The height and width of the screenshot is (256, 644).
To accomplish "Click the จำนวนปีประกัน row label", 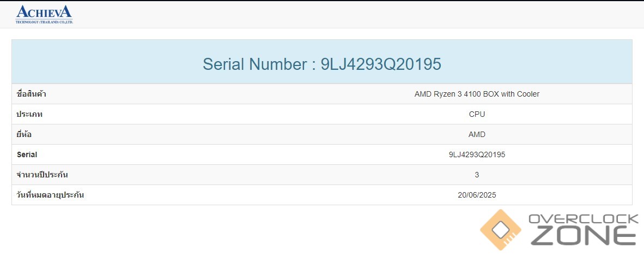I will coord(42,175).
